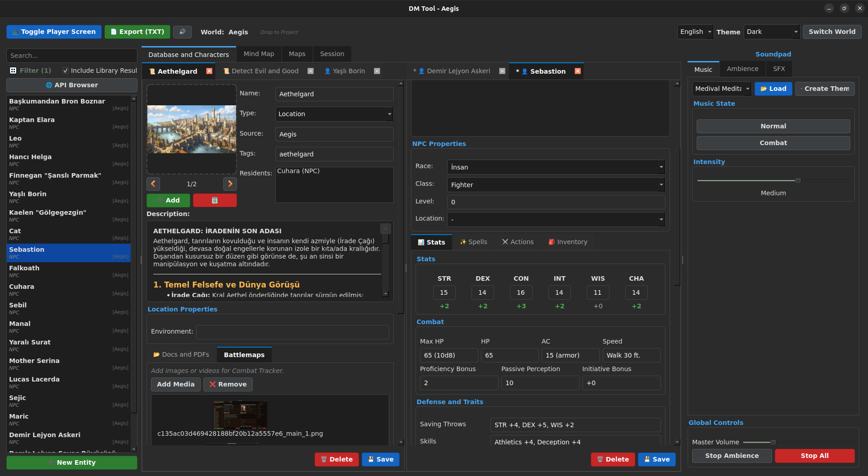This screenshot has height=476, width=868.
Task: Adjust the Intensity slider to change Medium
Action: click(798, 180)
